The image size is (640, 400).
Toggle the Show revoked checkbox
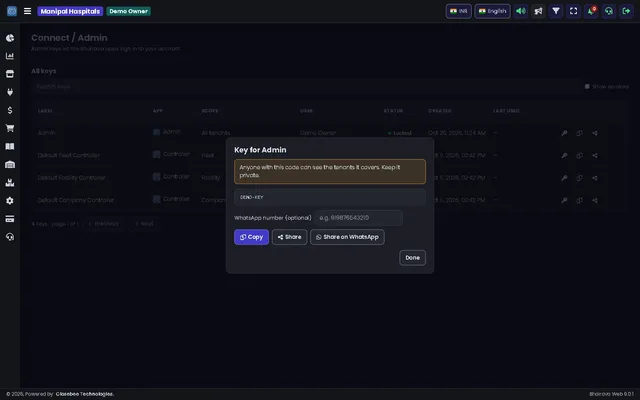(587, 87)
